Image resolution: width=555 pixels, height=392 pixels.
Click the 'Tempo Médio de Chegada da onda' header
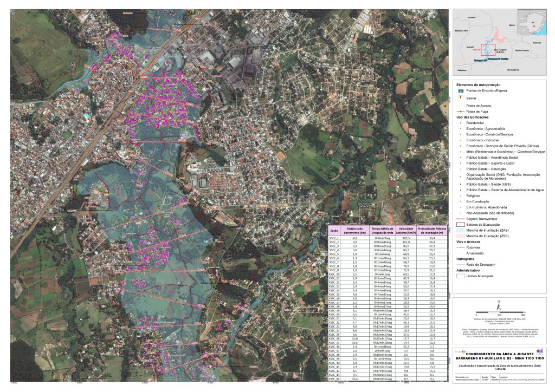pos(382,231)
